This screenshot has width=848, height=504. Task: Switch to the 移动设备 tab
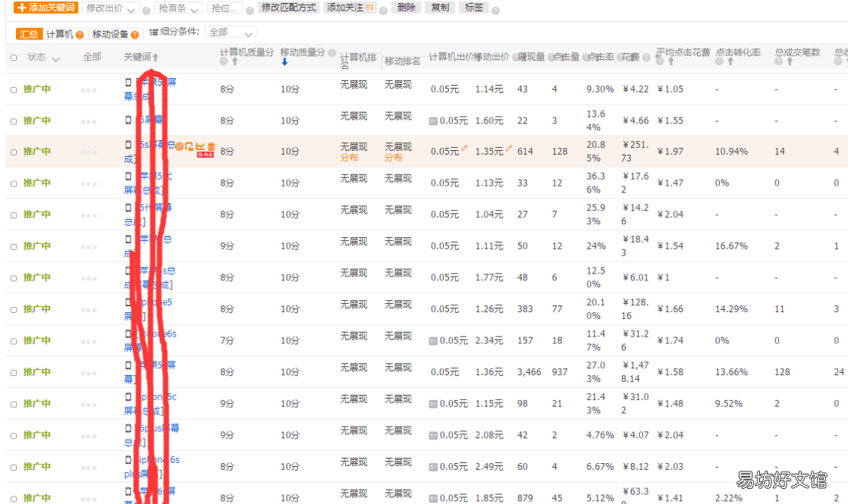click(110, 34)
